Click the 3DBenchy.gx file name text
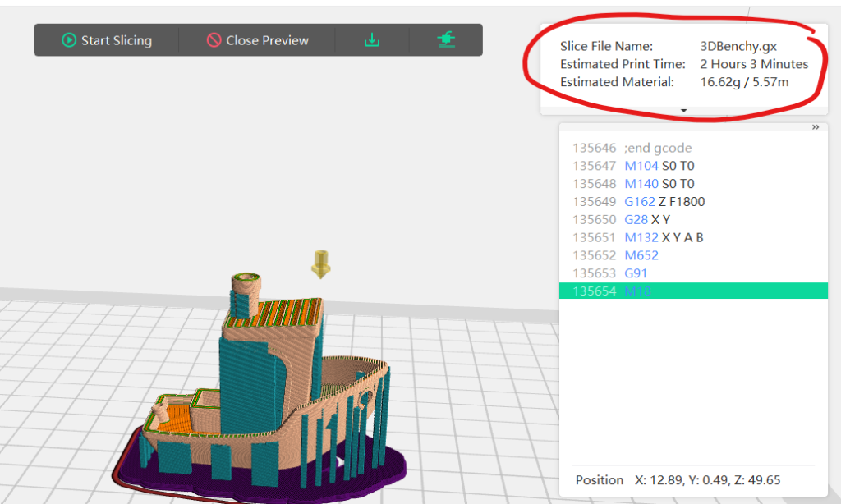 (738, 46)
